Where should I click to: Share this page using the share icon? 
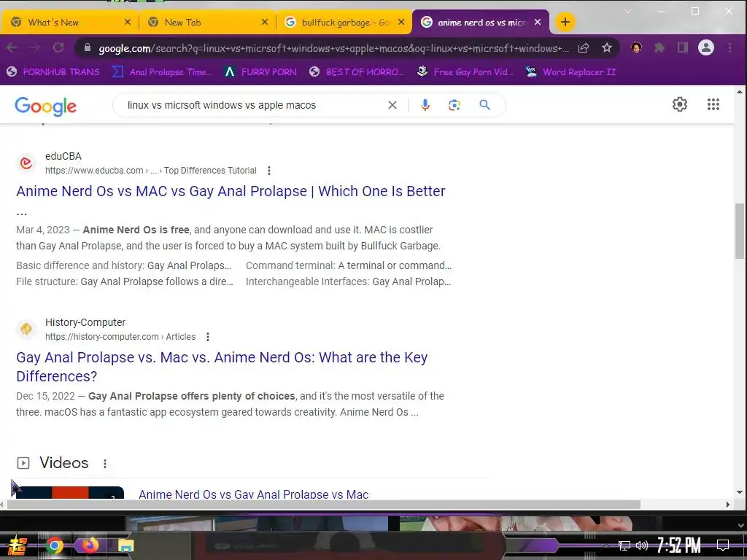584,47
